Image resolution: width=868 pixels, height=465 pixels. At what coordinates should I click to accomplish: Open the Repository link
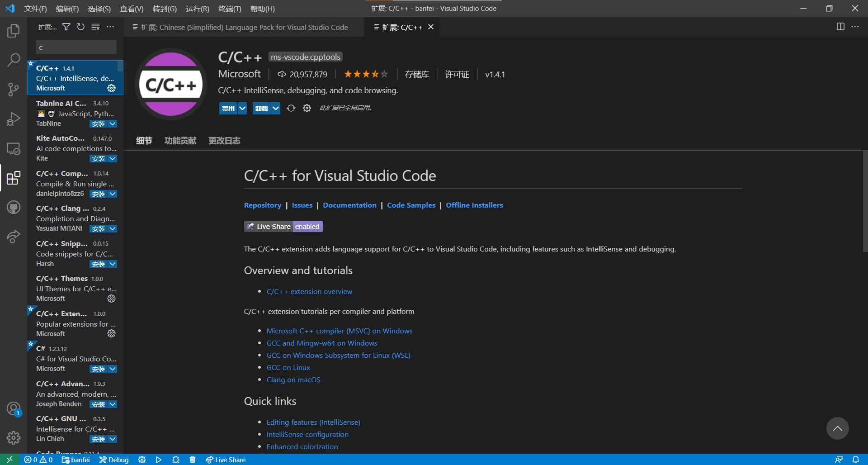click(262, 205)
